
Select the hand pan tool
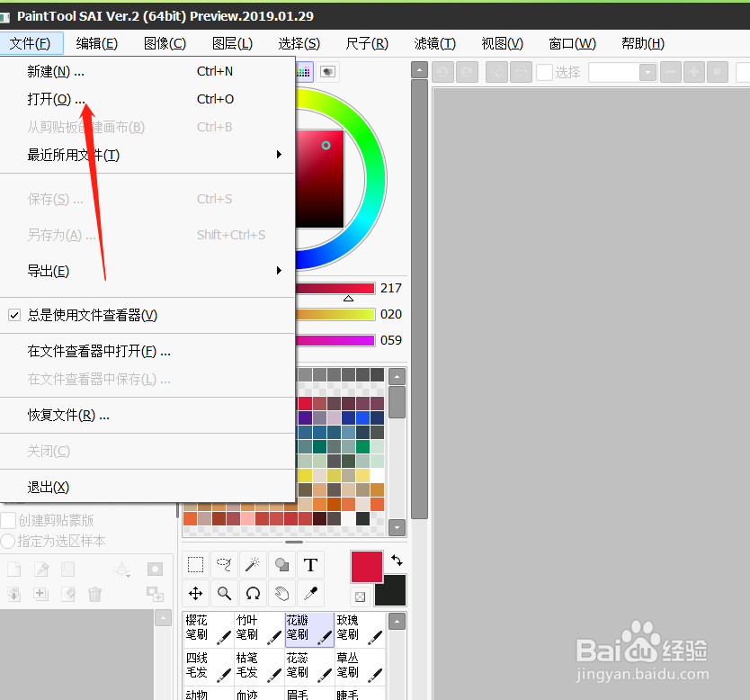pos(281,594)
